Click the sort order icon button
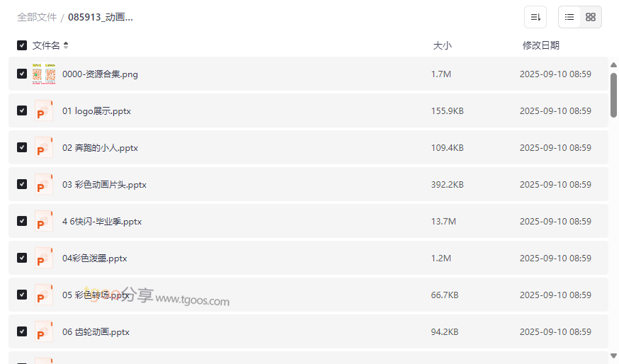The image size is (619, 364). (535, 17)
